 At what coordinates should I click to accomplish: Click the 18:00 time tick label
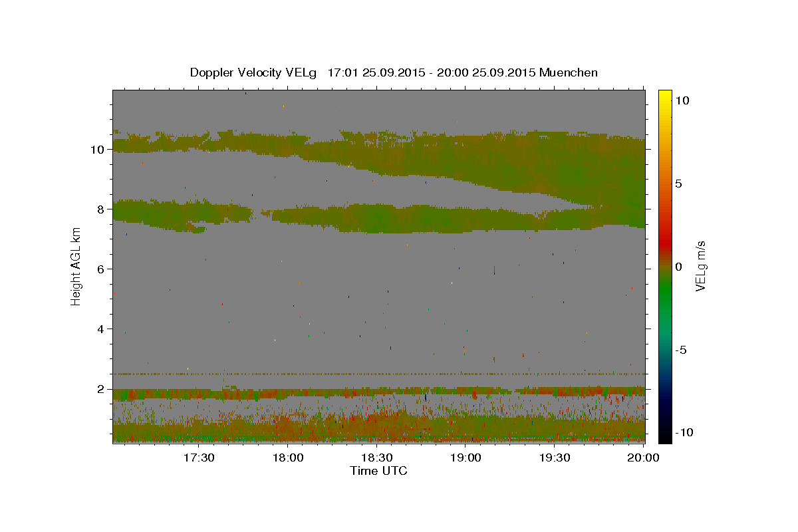(289, 458)
